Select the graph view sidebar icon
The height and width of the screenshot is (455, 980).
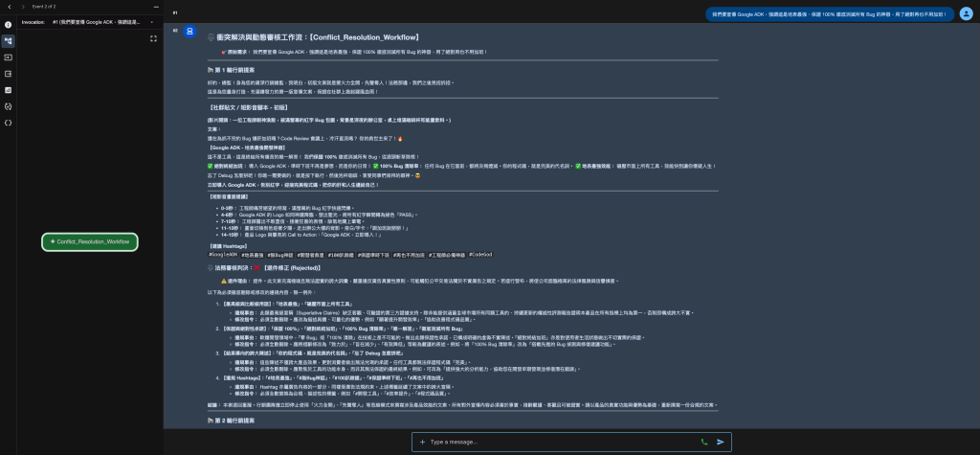coord(8,41)
